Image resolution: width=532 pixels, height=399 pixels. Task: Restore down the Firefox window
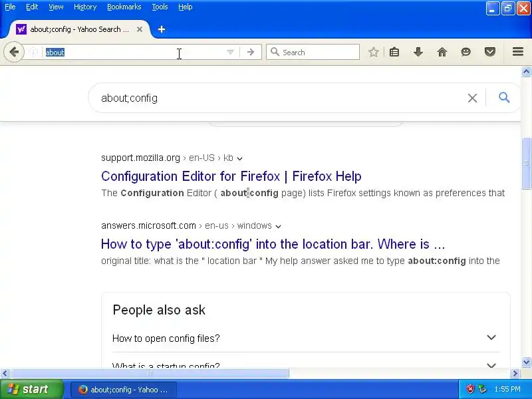[508, 8]
